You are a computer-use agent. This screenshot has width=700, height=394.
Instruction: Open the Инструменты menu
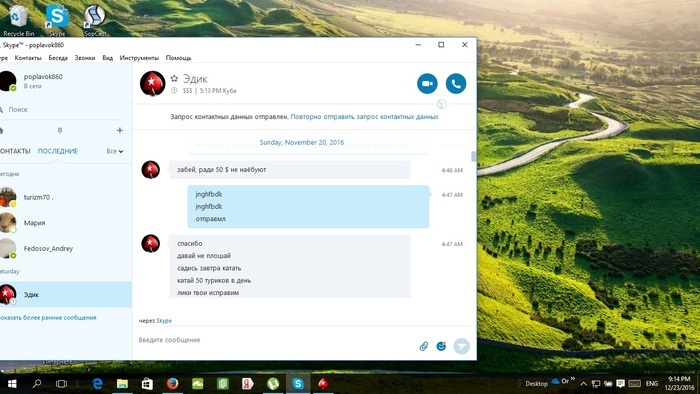pyautogui.click(x=139, y=58)
